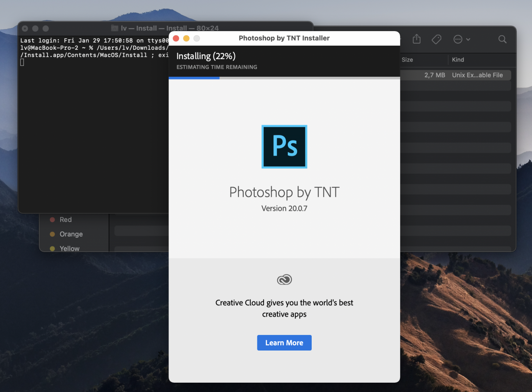
Task: Close the Terminal window
Action: pyautogui.click(x=25, y=28)
